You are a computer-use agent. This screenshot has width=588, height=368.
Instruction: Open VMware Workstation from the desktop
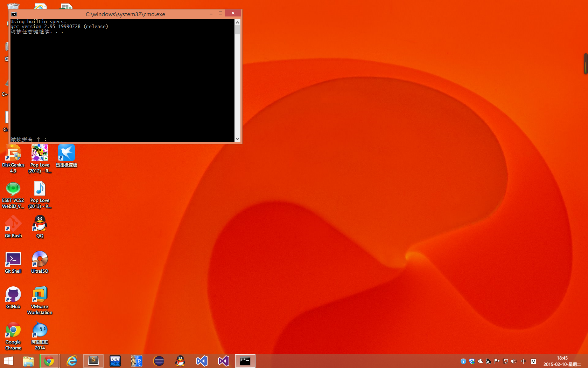coord(40,301)
